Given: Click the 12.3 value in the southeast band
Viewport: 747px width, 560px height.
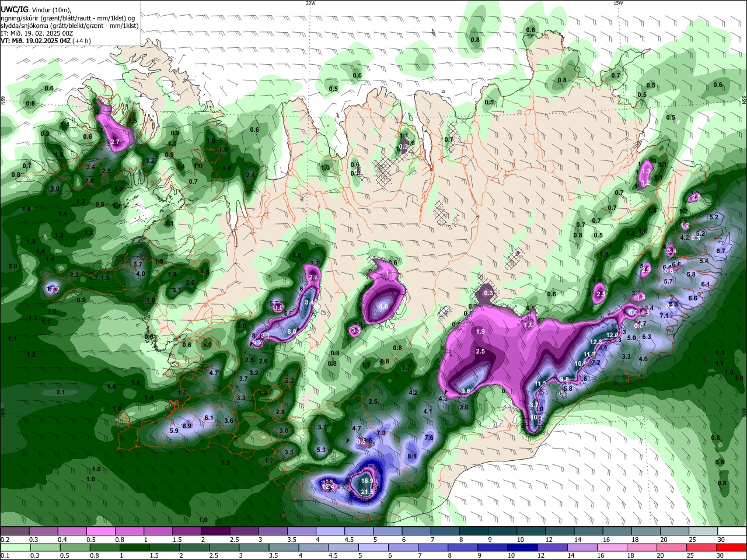Looking at the screenshot, I should pos(596,342).
